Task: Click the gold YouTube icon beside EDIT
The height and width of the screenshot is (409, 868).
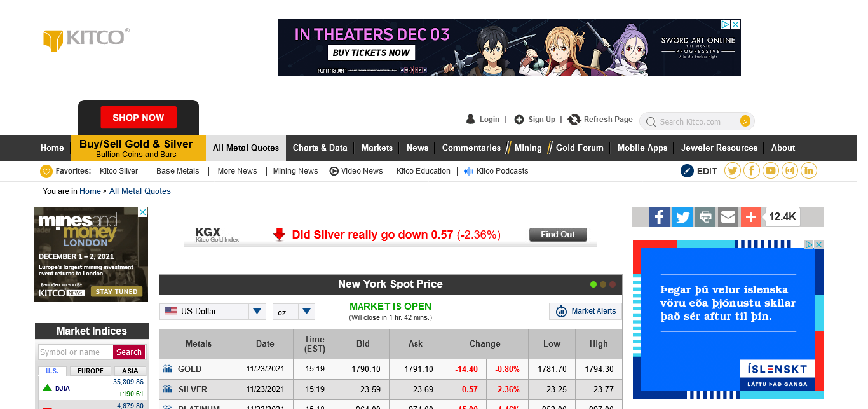Action: point(770,170)
